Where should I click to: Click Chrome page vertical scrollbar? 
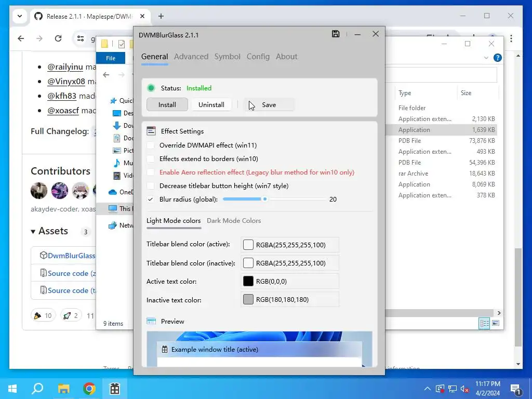[518, 297]
